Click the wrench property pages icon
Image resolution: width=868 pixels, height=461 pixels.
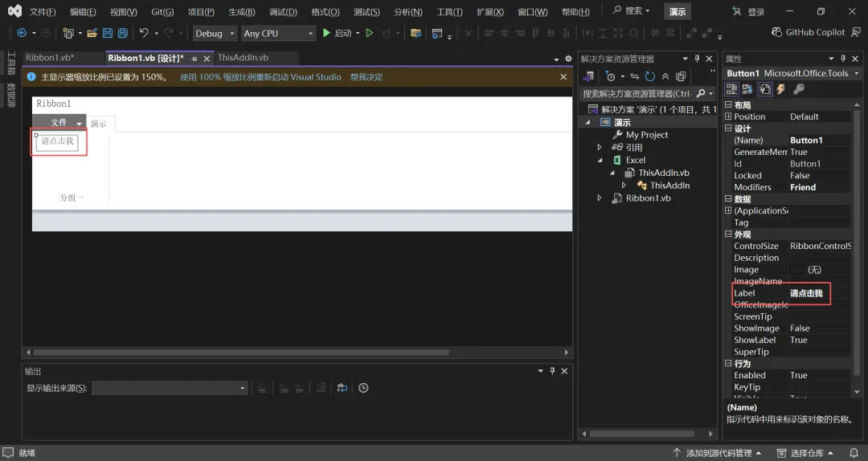tap(798, 89)
